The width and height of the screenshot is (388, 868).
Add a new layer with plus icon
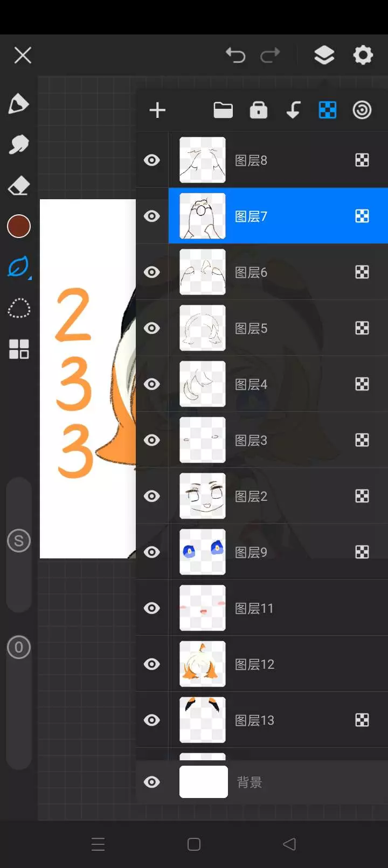coord(157,110)
